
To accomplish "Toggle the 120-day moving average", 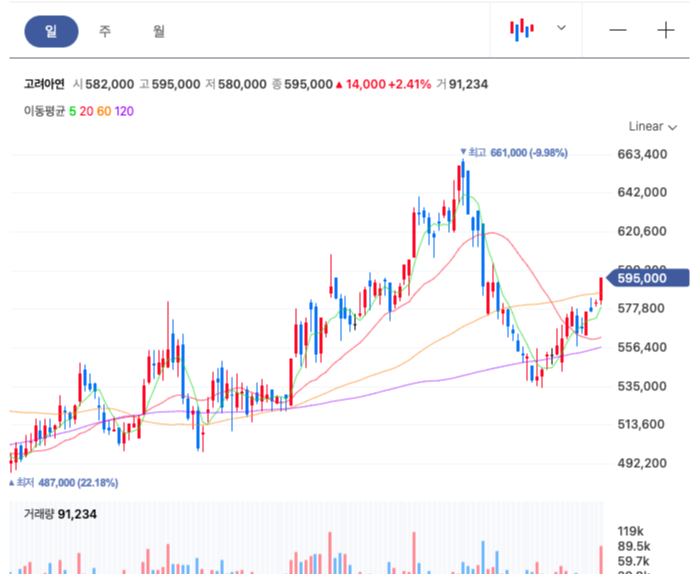I will click(124, 111).
